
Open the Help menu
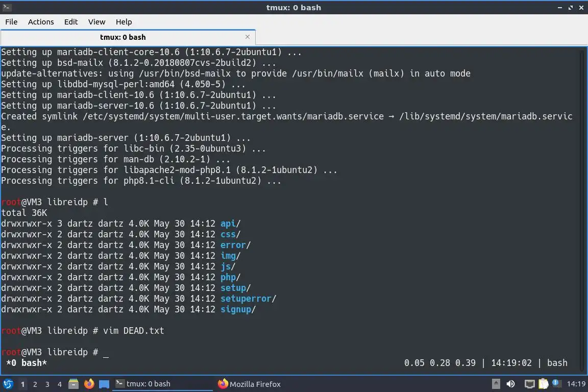124,22
